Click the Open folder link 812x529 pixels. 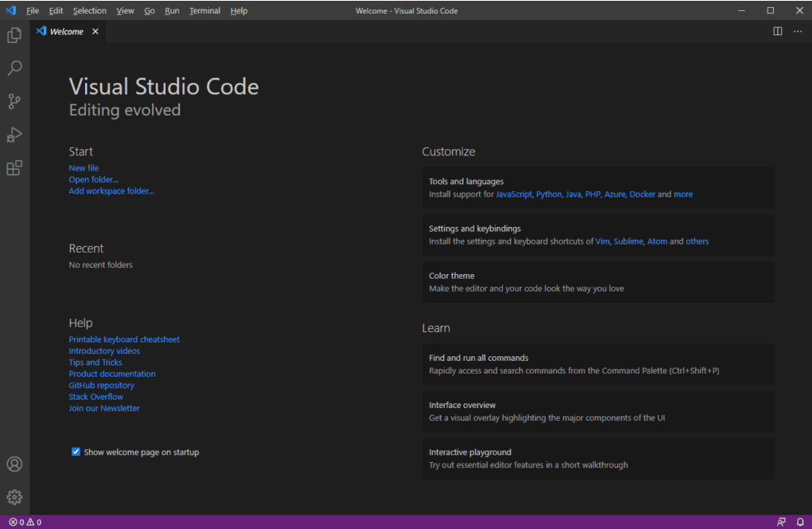[x=93, y=178]
